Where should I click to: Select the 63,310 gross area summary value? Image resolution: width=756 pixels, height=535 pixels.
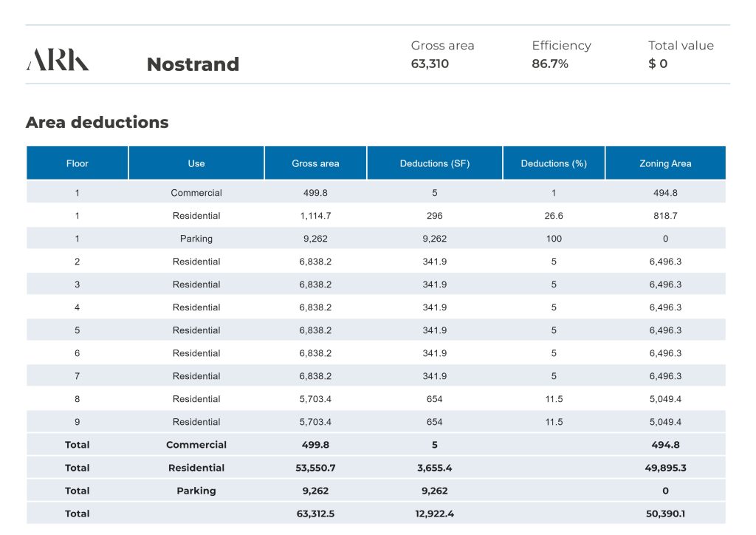(x=430, y=64)
